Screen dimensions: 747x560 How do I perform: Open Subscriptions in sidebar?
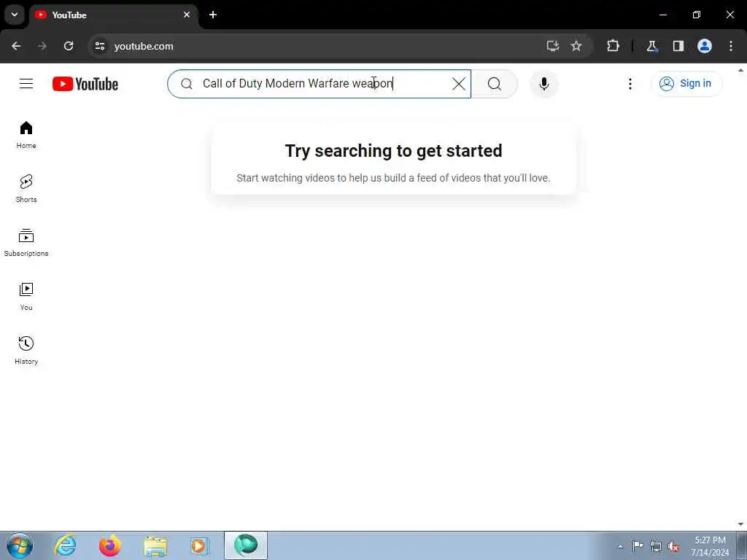click(x=26, y=243)
